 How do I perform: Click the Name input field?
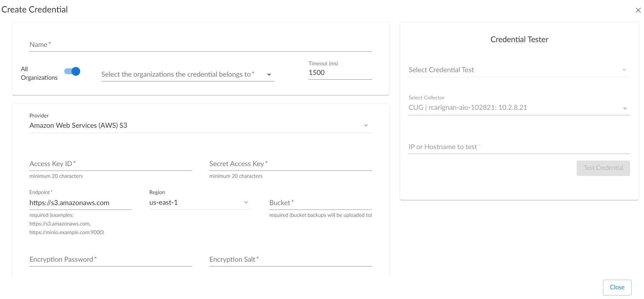click(200, 45)
